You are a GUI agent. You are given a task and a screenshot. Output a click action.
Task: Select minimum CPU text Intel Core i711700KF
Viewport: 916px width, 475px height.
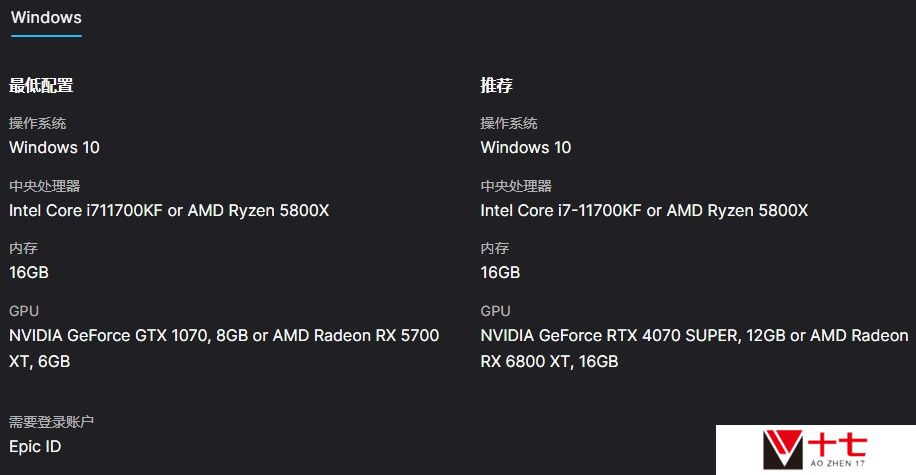tap(85, 210)
